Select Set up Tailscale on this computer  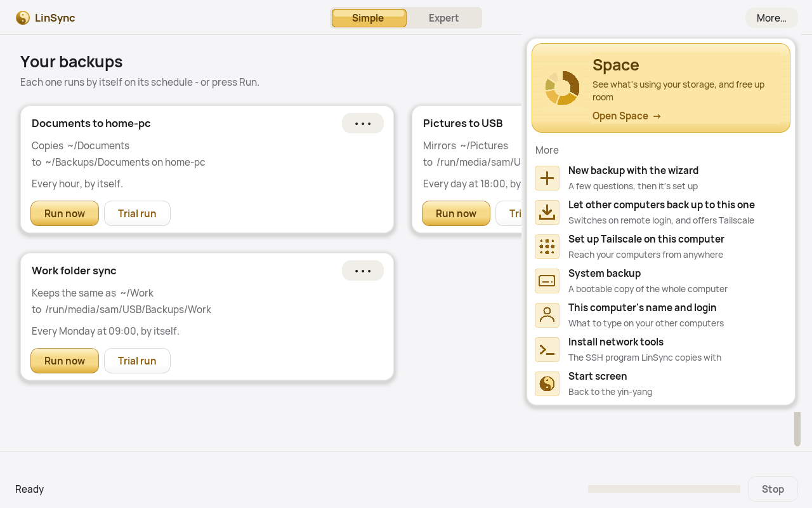pos(661,246)
